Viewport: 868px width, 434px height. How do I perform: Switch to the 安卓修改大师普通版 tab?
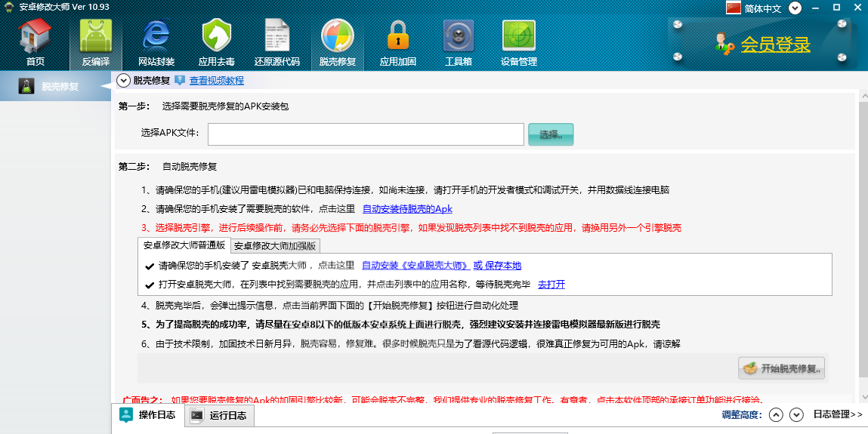(x=184, y=245)
